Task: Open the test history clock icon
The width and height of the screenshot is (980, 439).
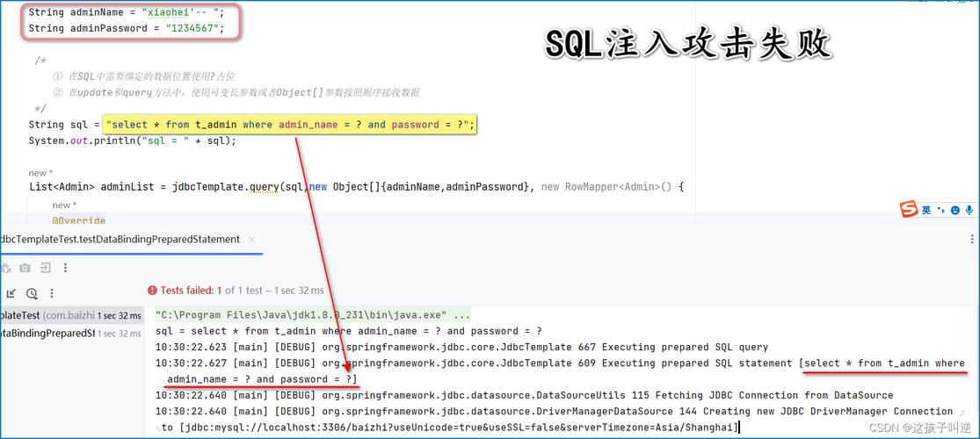Action: click(x=32, y=293)
